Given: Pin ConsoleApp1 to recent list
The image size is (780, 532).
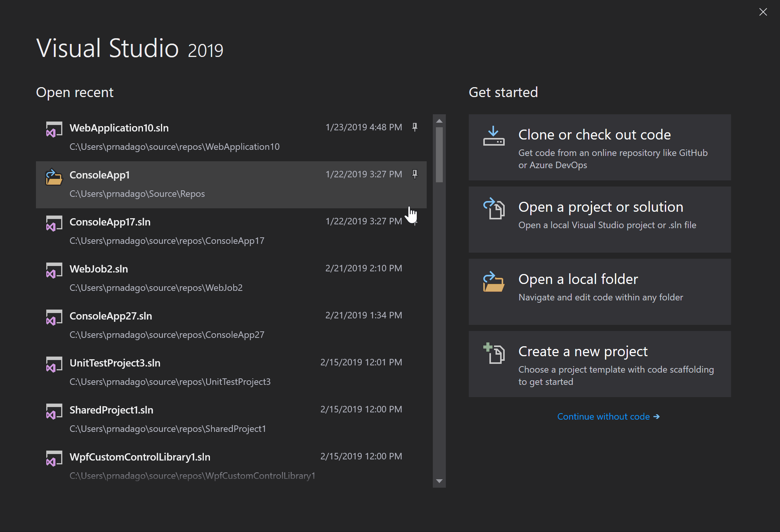Looking at the screenshot, I should (414, 174).
